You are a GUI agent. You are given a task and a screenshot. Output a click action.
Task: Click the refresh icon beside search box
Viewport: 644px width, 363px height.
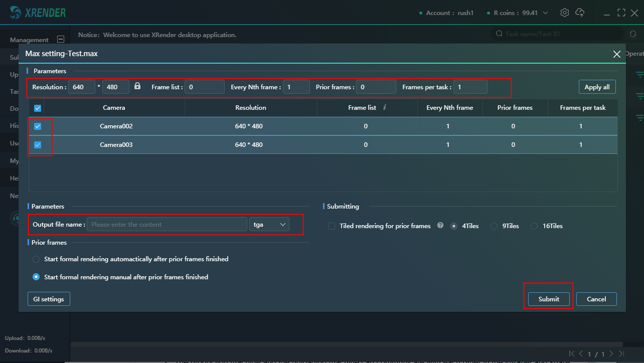click(632, 34)
